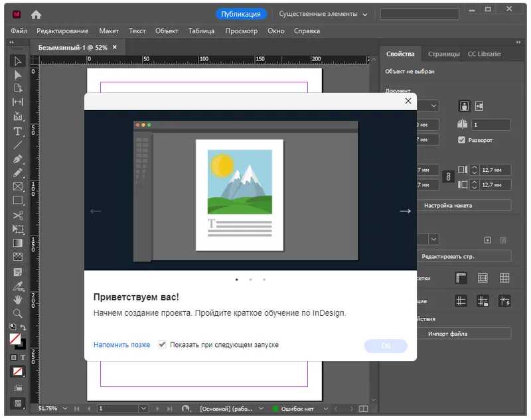Image resolution: width=531 pixels, height=420 pixels.
Task: Select the Pen tool
Action: click(x=18, y=159)
